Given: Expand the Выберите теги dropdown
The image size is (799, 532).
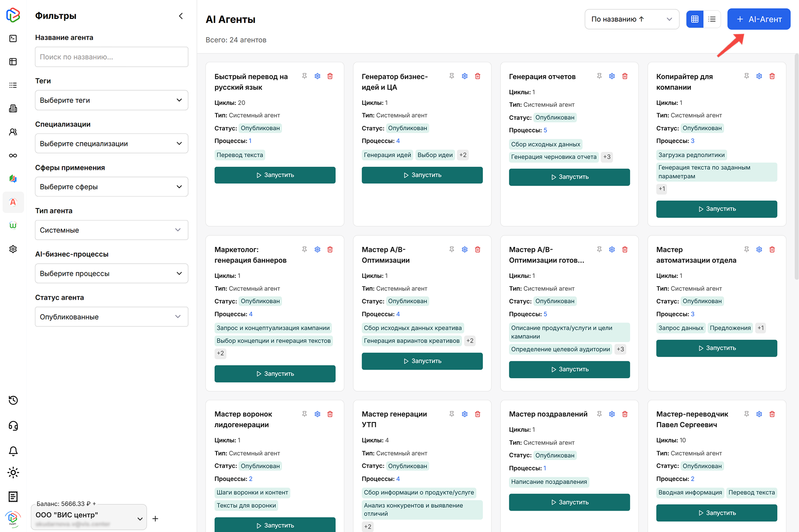Looking at the screenshot, I should [111, 100].
